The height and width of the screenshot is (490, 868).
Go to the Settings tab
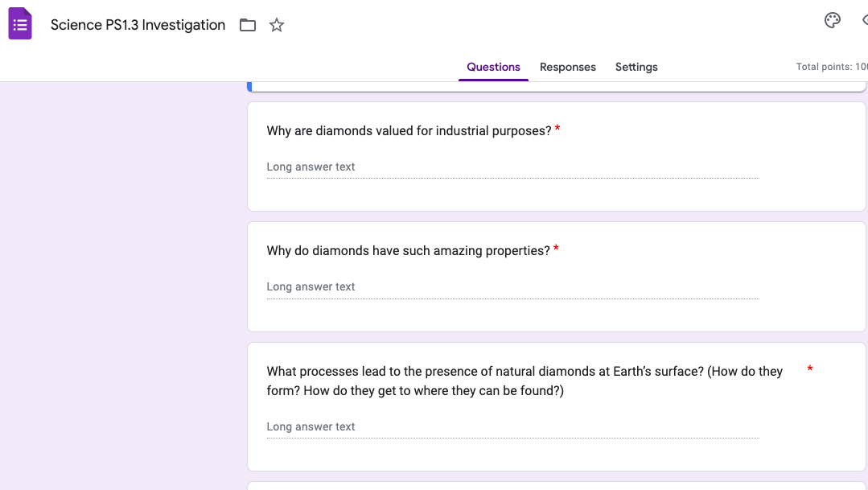(636, 67)
